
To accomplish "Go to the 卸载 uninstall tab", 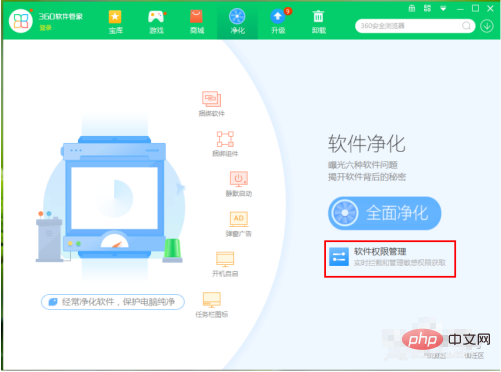I will [319, 22].
